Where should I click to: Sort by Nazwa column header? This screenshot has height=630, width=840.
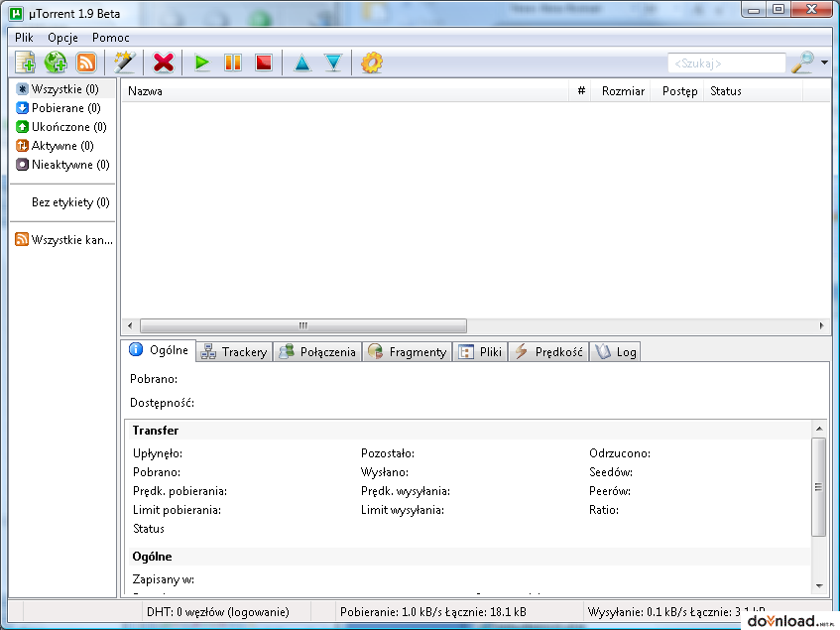point(345,91)
